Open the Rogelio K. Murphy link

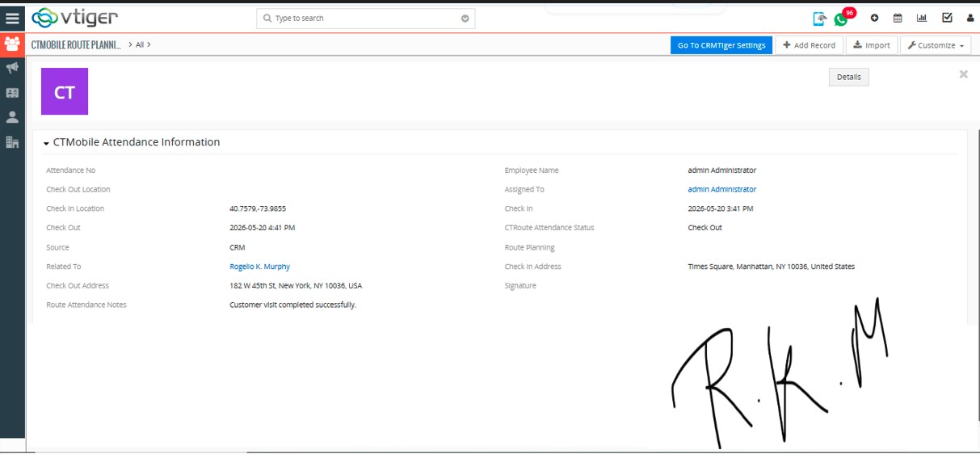(x=259, y=267)
